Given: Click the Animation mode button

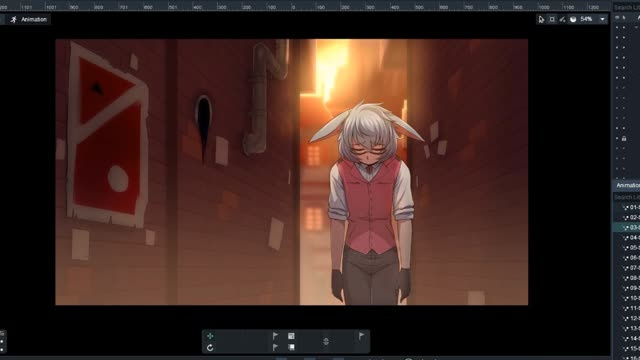Looking at the screenshot, I should 29,20.
